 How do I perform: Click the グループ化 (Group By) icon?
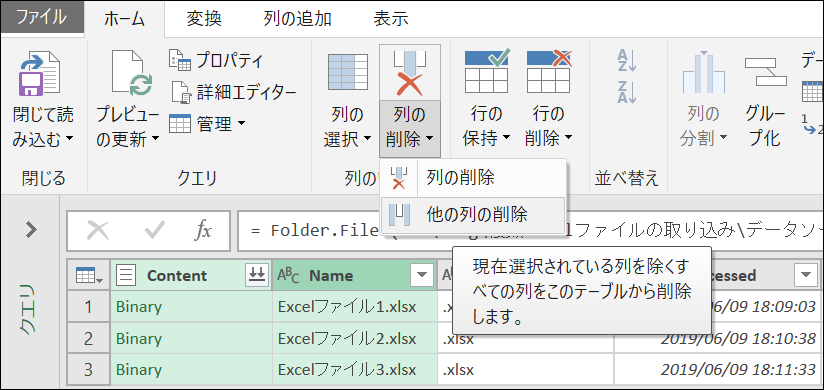pyautogui.click(x=765, y=73)
